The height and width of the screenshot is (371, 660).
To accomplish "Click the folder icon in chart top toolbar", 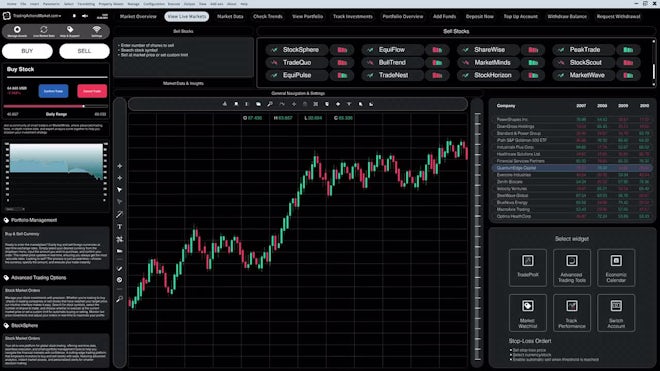I will pos(258,104).
